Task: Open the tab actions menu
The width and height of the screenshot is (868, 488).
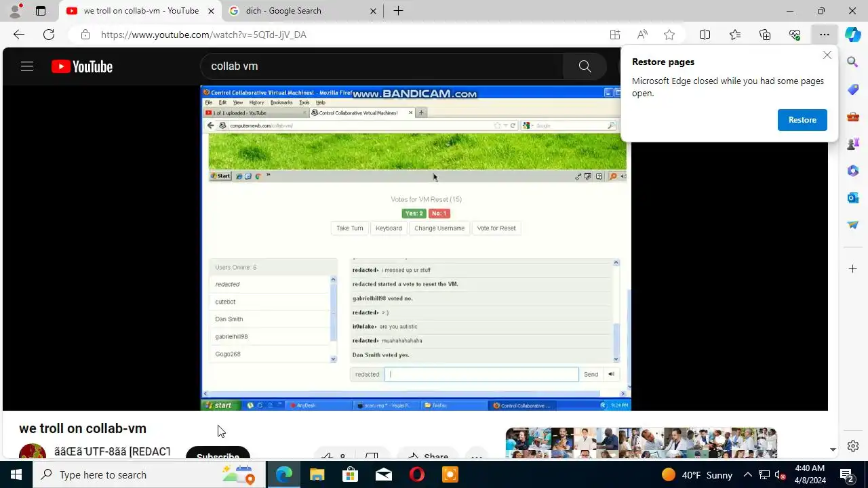Action: (x=41, y=11)
